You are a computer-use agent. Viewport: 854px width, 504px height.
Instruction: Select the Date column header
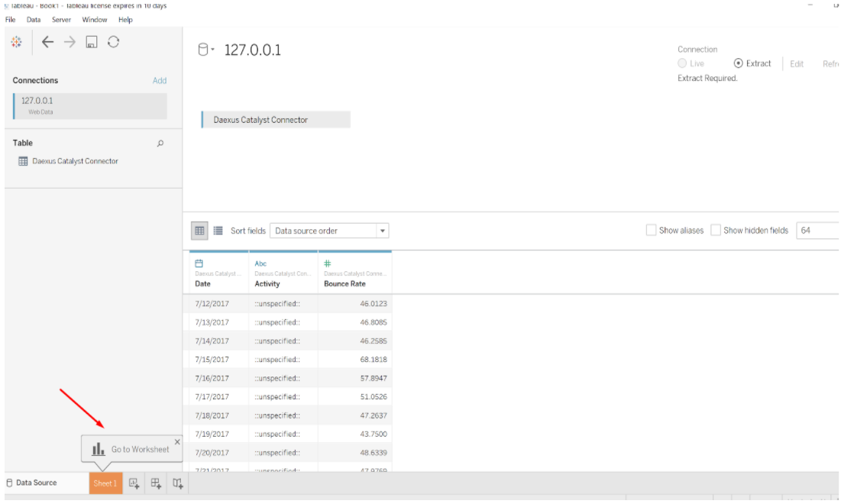coord(219,273)
